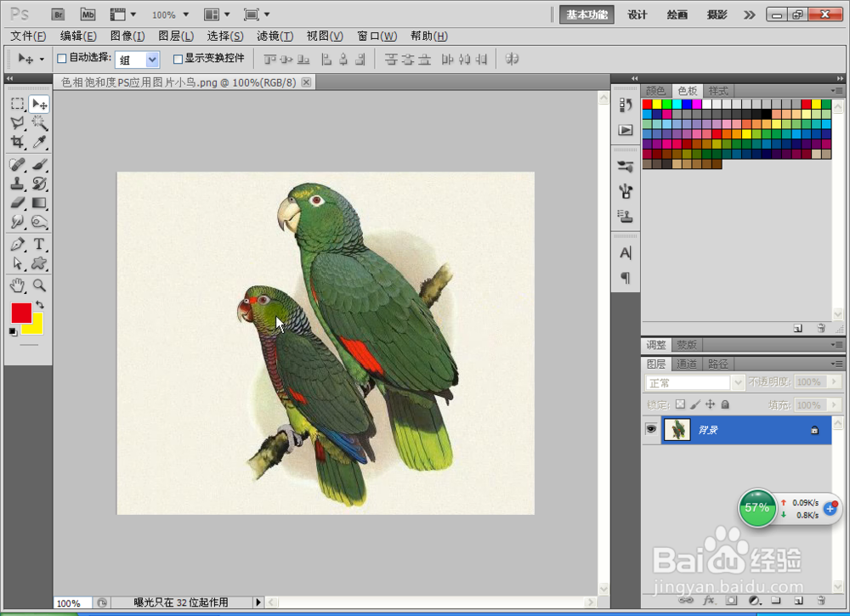Open Arrange Documents dropdown
This screenshot has height=616, width=850.
pos(227,14)
